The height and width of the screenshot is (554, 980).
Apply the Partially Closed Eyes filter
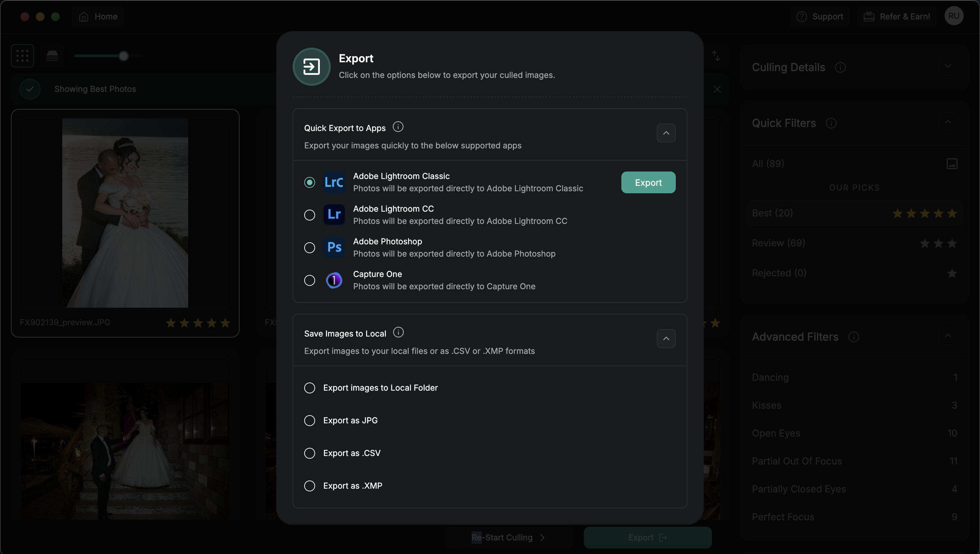tap(854, 489)
